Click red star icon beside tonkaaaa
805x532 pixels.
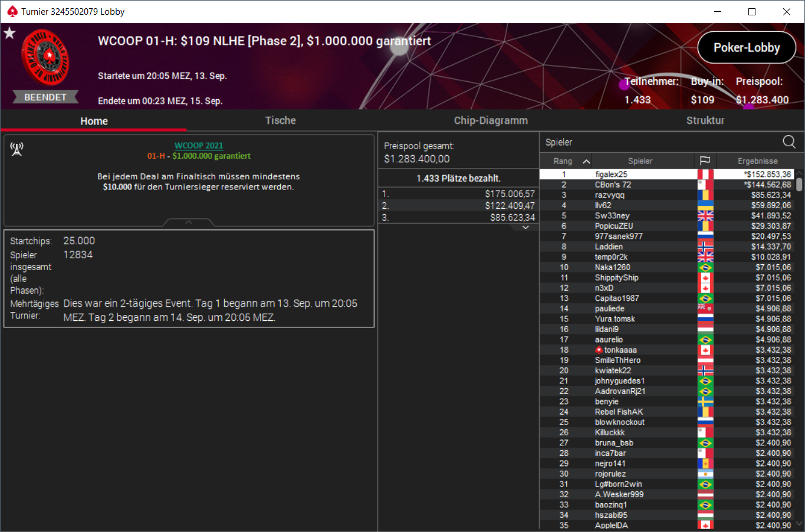pyautogui.click(x=599, y=350)
